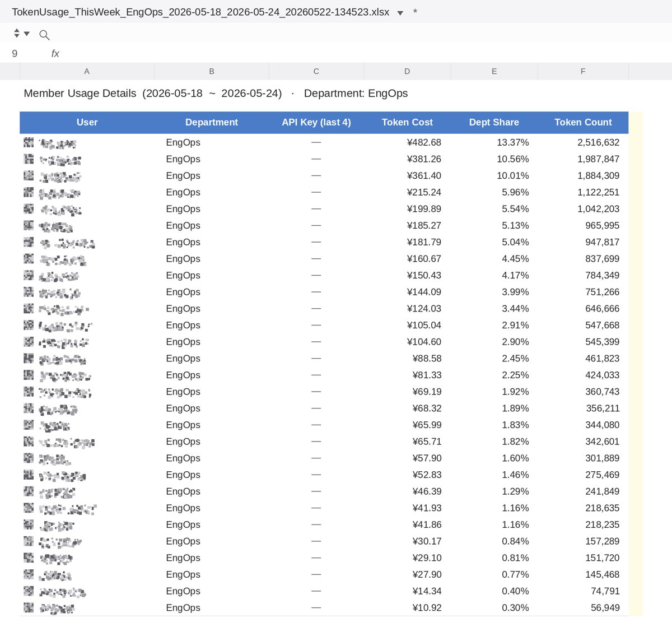Select the 13.37% dept share cell
The width and height of the screenshot is (672, 641).
coord(494,142)
